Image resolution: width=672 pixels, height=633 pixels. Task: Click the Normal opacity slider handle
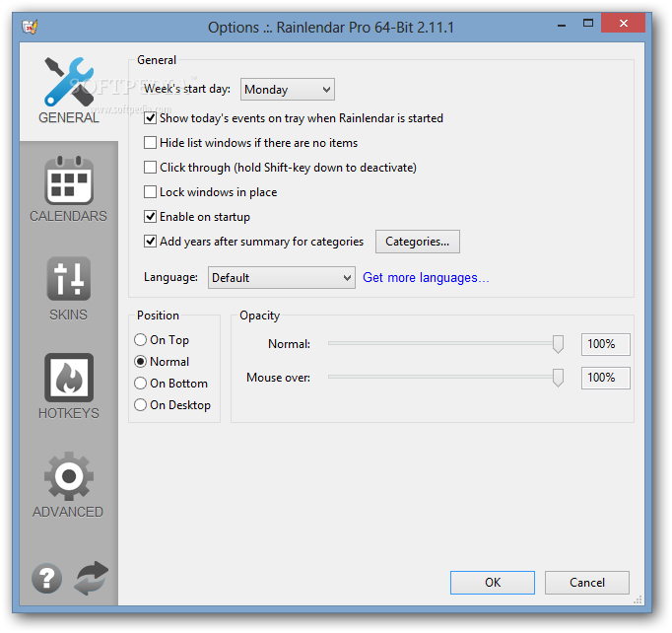point(558,344)
